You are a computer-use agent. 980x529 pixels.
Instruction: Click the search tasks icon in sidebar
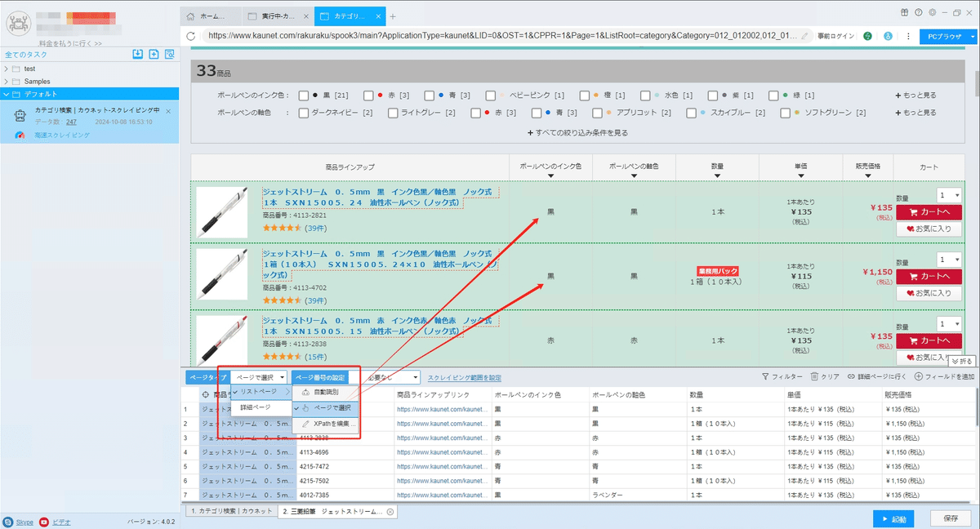click(169, 54)
